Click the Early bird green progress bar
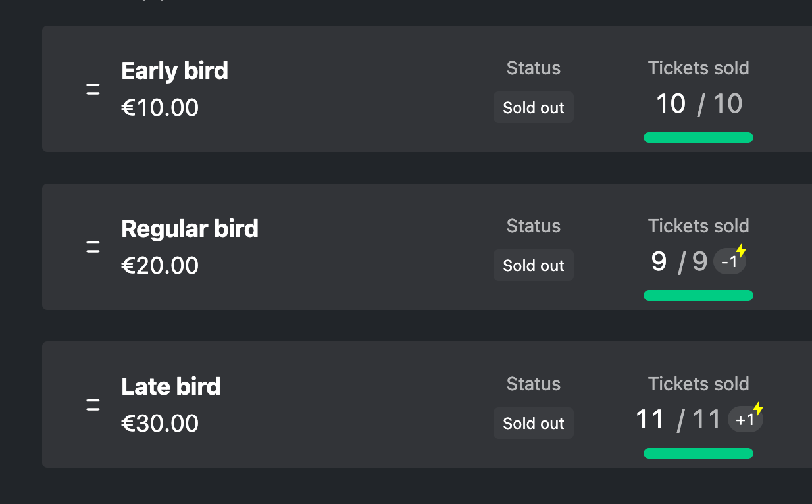Screen dimensions: 812x504 tap(698, 138)
